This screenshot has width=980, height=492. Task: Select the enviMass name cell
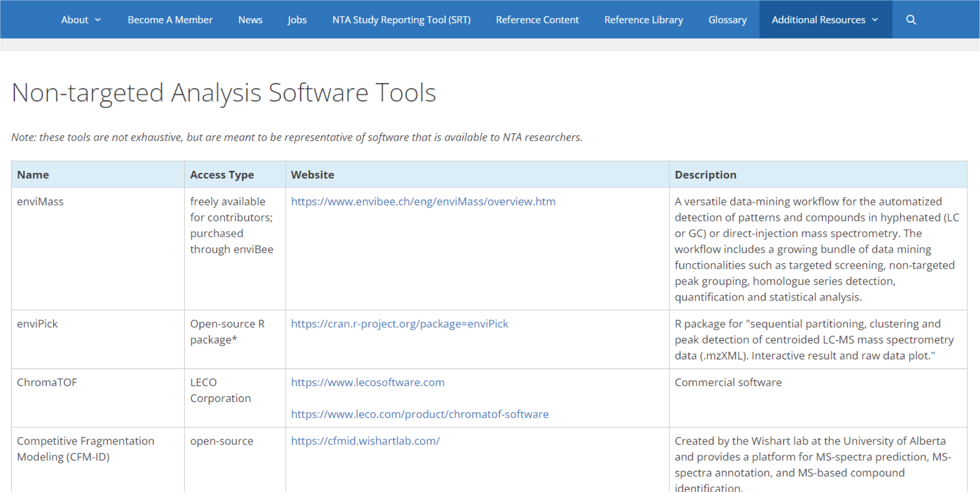(98, 249)
